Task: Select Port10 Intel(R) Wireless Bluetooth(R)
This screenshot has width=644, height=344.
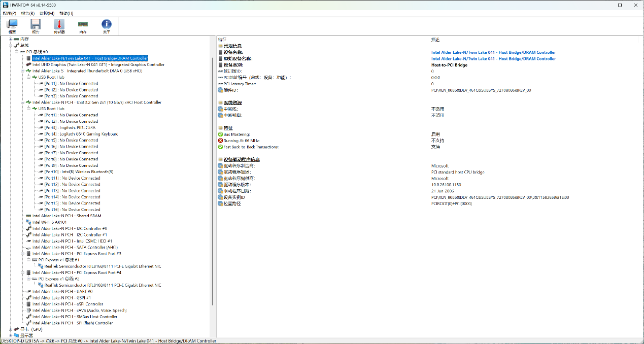Action: [x=79, y=172]
